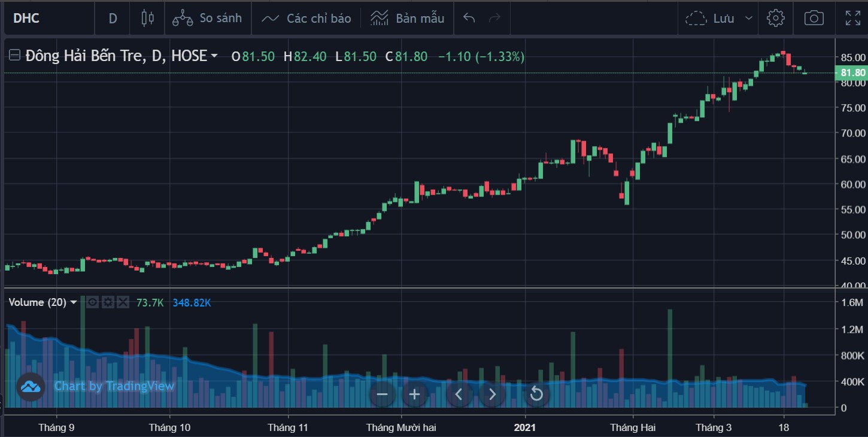The image size is (868, 437).
Task: Expand Đông Hải Bến Tre symbol dropdown
Action: [214, 56]
